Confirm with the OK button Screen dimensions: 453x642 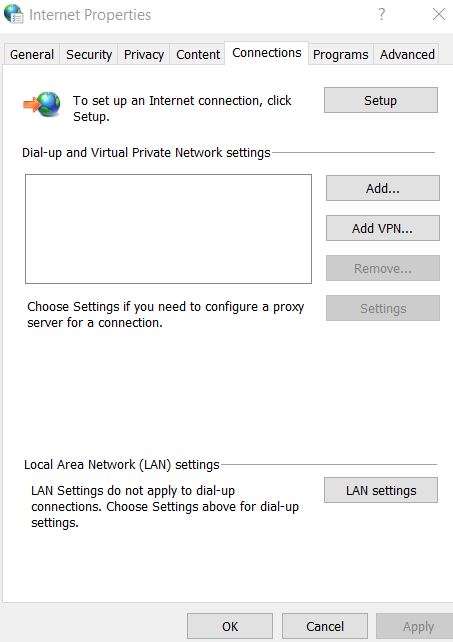tap(230, 626)
